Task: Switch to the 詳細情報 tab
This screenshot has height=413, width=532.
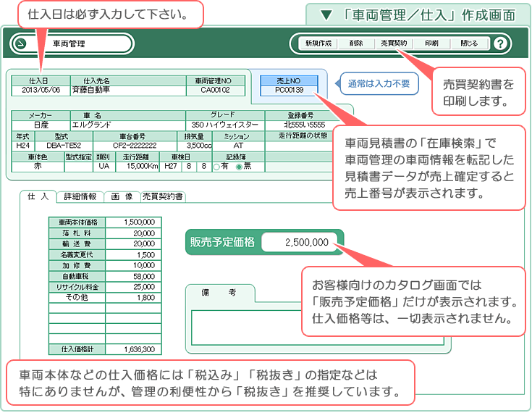Action: coord(80,196)
